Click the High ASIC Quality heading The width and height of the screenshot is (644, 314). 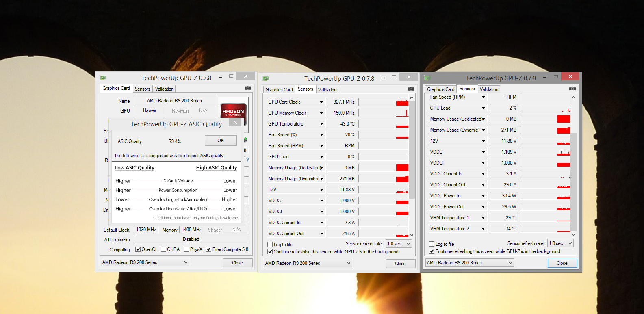click(x=217, y=168)
